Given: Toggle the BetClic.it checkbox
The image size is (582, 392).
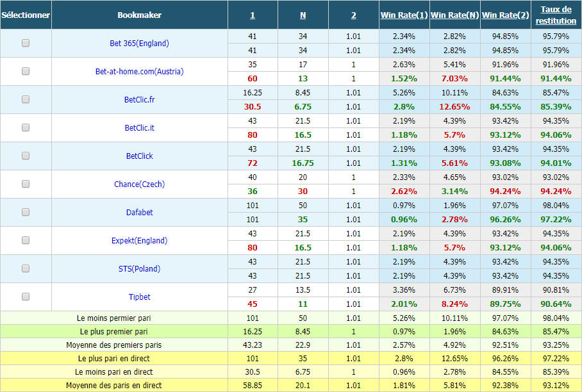Looking at the screenshot, I should pyautogui.click(x=26, y=127).
